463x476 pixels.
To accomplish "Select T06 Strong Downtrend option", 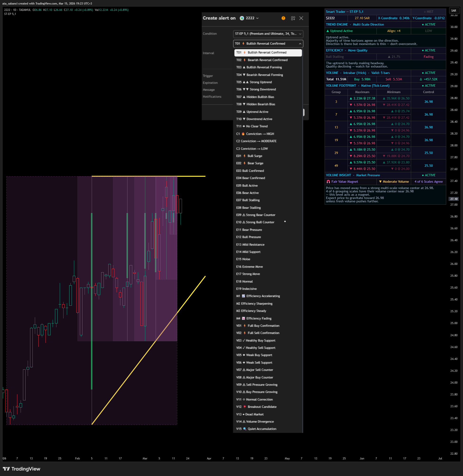I will pyautogui.click(x=268, y=90).
